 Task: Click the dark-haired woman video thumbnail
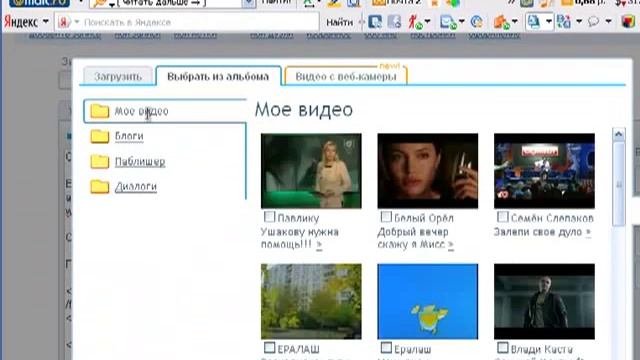point(427,171)
